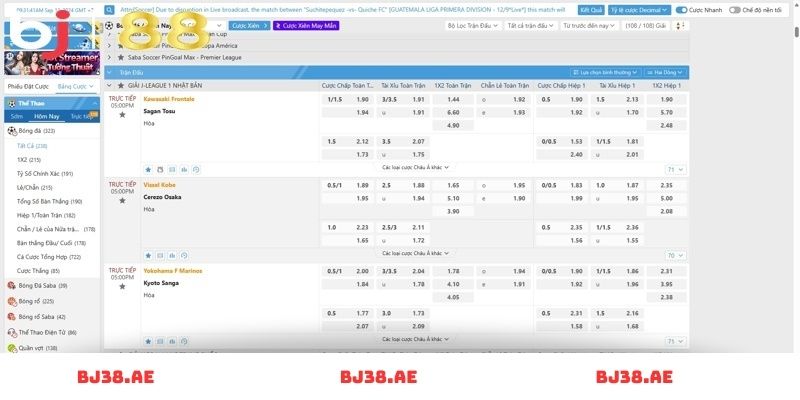Screen dimensions: 800x400
Task: Open the Tất cả trận đấu dropdown
Action: click(x=530, y=26)
